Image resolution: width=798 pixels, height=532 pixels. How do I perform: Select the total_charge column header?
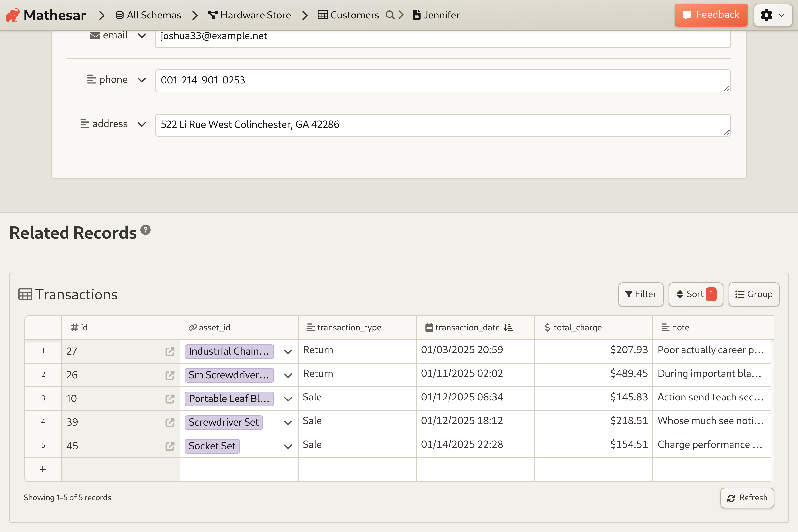pyautogui.click(x=593, y=327)
